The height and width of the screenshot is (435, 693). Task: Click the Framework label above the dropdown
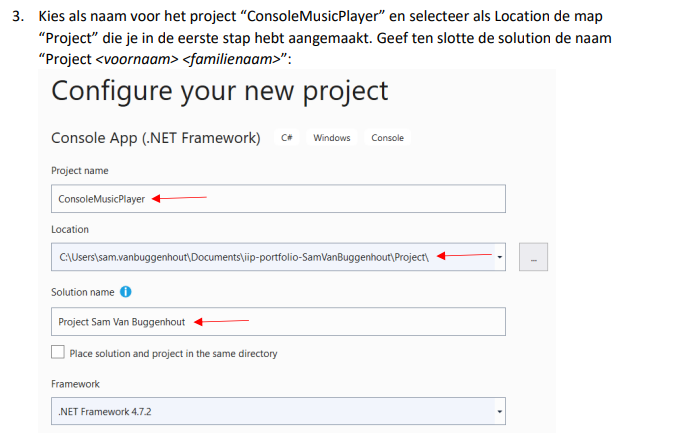click(x=75, y=384)
